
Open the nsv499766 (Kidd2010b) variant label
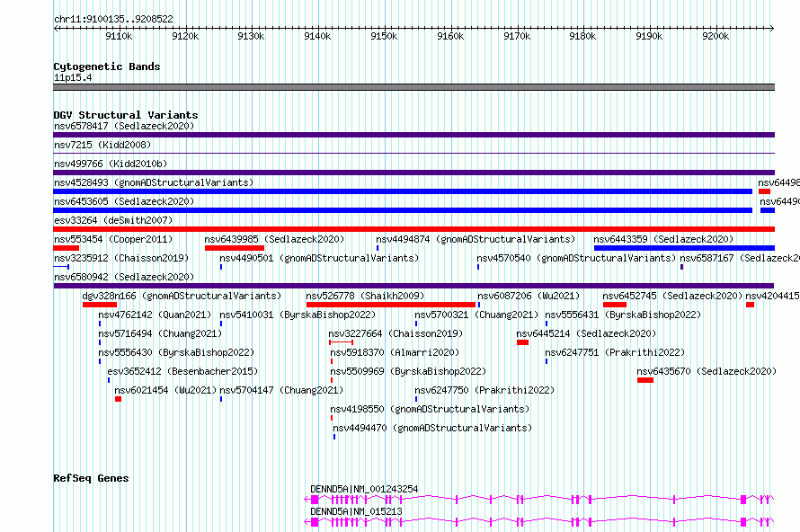point(111,164)
